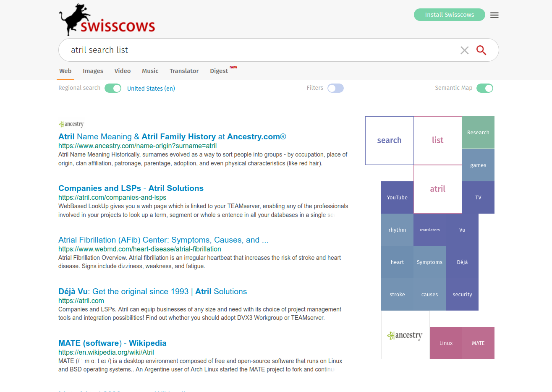552x392 pixels.
Task: Switch to the Music tab
Action: tap(150, 71)
